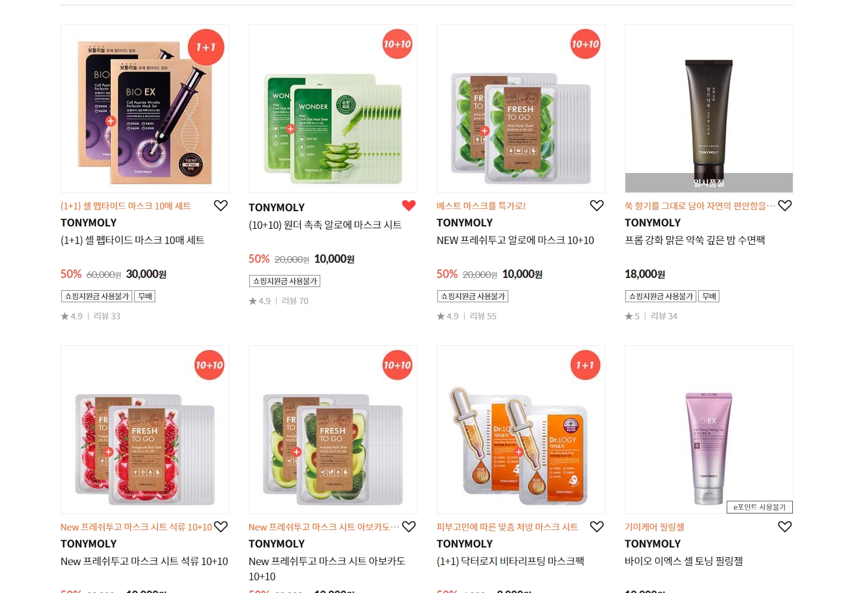This screenshot has width=868, height=593.
Task: Open the BIO EX cell peptide mask thumbnail
Action: [145, 109]
